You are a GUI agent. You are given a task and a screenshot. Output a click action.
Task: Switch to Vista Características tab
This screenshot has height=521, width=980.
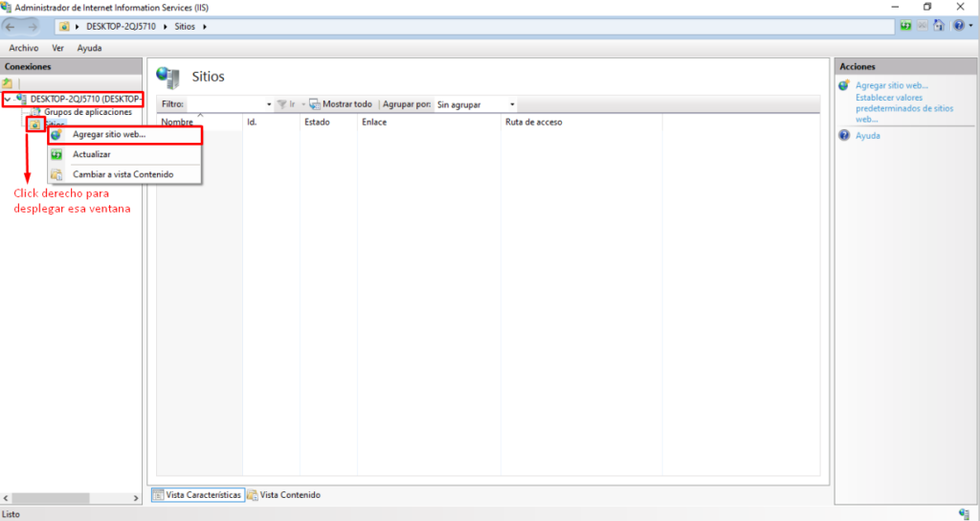(x=198, y=495)
